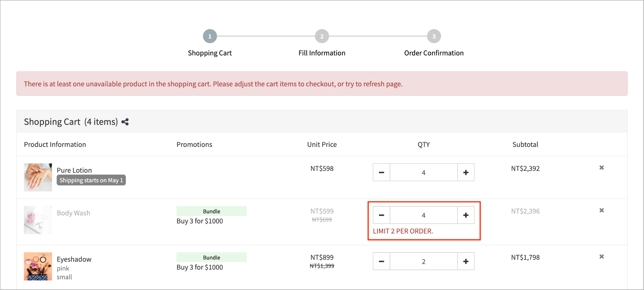Click the 'Fill Information' step label

(x=322, y=53)
